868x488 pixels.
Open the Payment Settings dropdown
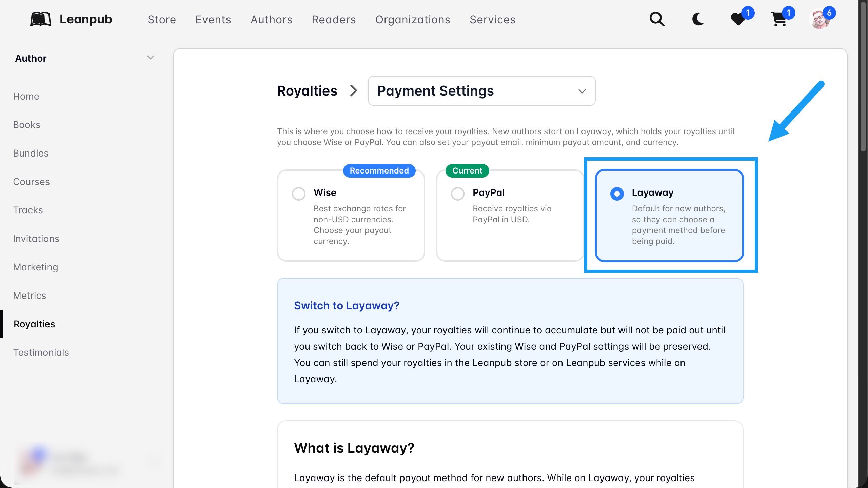point(481,91)
